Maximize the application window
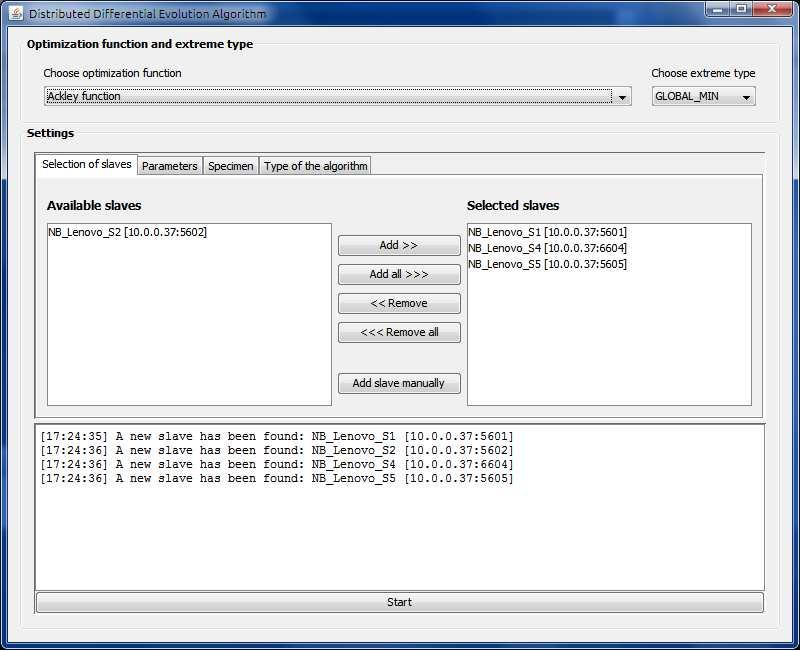Image resolution: width=800 pixels, height=651 pixels. pyautogui.click(x=741, y=9)
